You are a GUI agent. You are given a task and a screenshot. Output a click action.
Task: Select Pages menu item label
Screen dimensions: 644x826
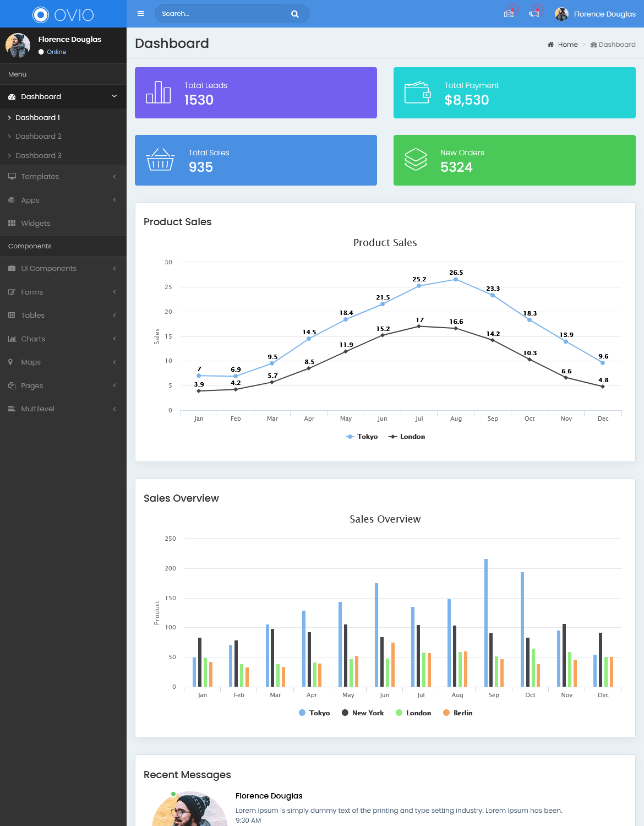(x=32, y=385)
